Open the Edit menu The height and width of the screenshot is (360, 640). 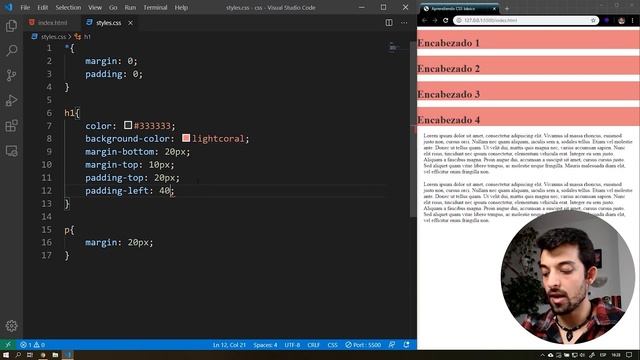click(43, 7)
